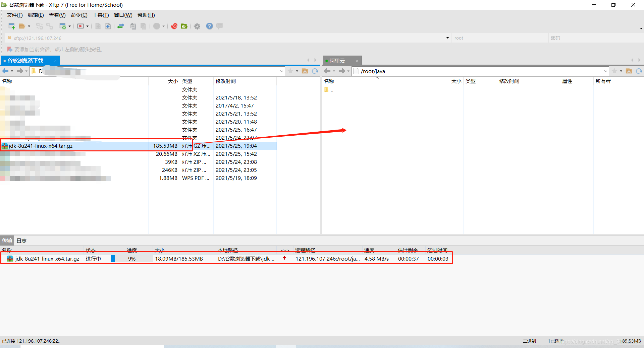Click the green folder Xftp icon
Viewport: 644px width, 348px height.
(x=184, y=26)
